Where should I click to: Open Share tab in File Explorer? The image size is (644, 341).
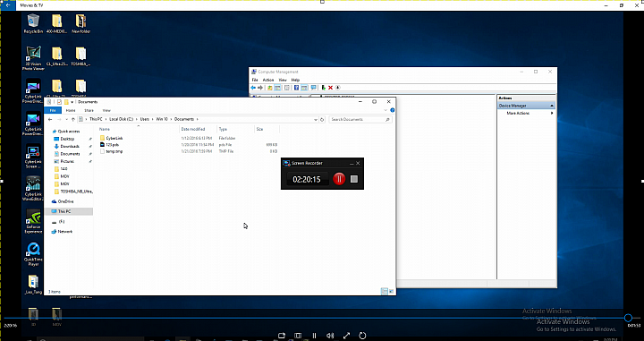[x=89, y=110]
